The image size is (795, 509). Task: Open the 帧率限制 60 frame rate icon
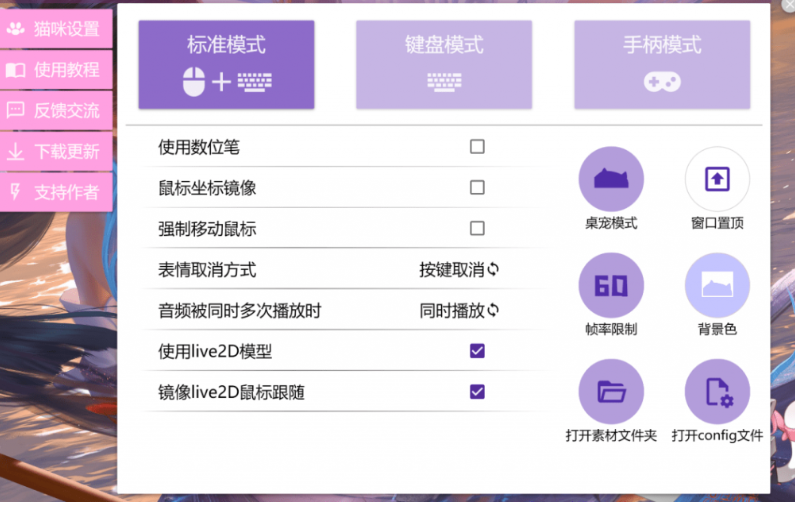click(x=611, y=285)
